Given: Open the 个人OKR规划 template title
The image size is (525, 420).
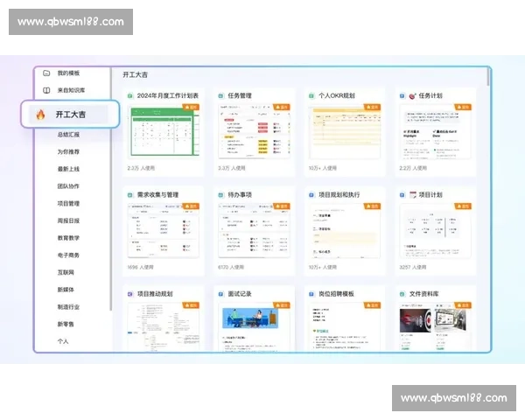Looking at the screenshot, I should (x=337, y=95).
